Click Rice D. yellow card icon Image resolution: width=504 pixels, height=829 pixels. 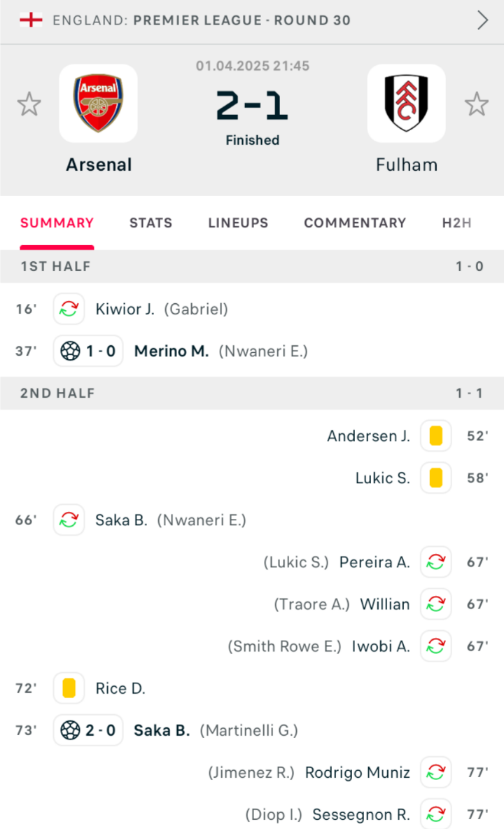click(69, 688)
